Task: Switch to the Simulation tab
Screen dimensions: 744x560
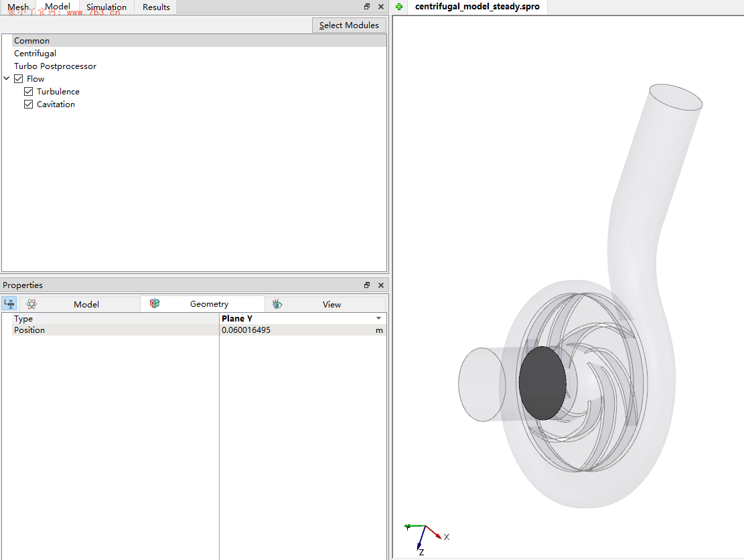Action: [106, 7]
